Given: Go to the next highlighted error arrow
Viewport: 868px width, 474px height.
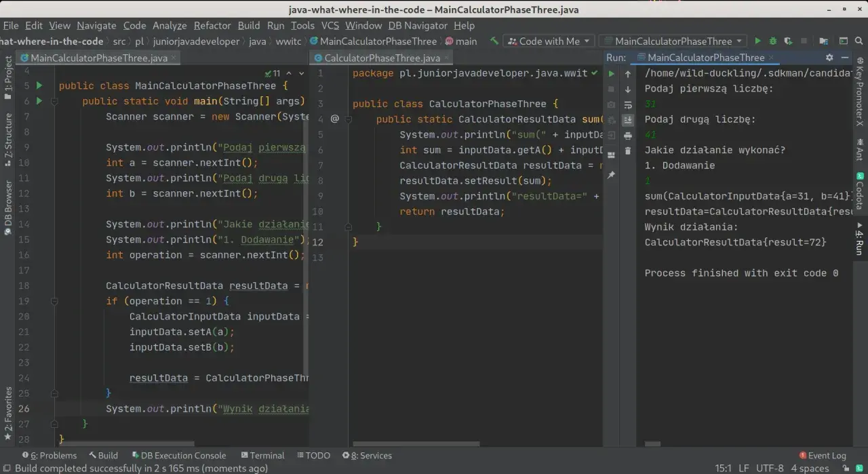Looking at the screenshot, I should [x=301, y=73].
